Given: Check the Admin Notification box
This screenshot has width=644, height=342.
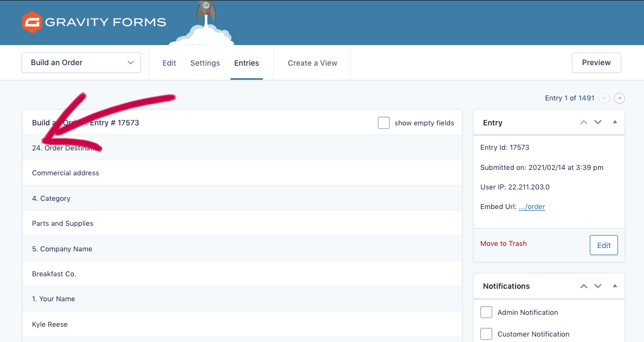Looking at the screenshot, I should [486, 312].
